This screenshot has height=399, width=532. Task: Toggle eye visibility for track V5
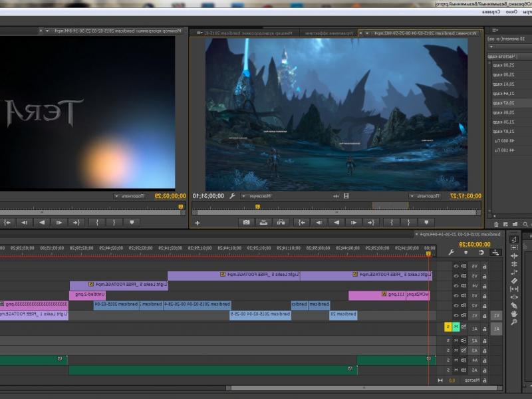[456, 276]
